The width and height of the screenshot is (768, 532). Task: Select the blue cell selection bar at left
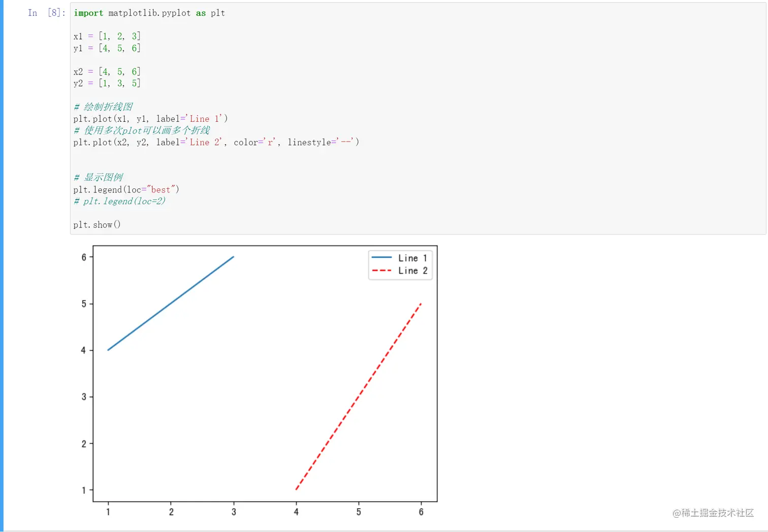pos(2,266)
